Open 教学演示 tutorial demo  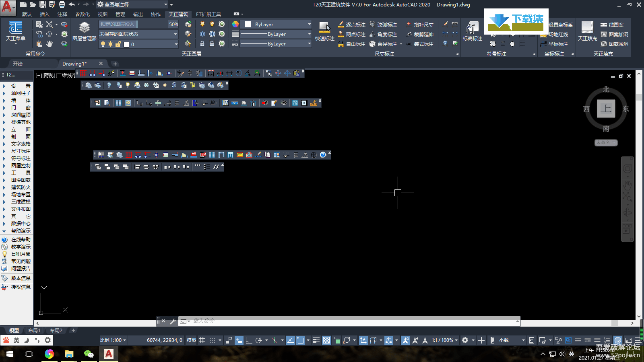16,247
